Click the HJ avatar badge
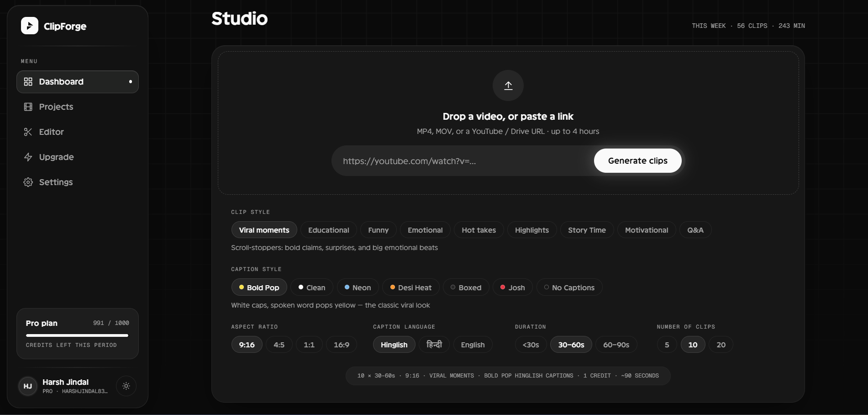The width and height of the screenshot is (868, 415). [27, 386]
